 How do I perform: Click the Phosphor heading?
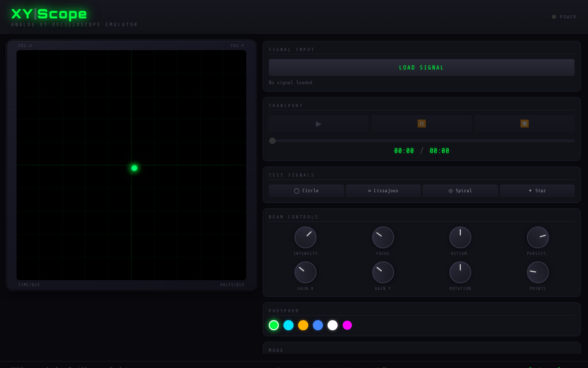point(284,311)
